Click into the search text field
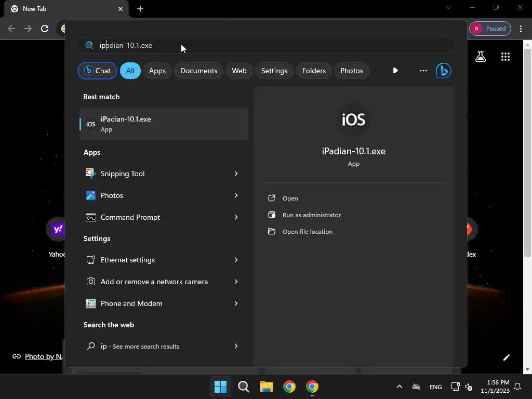Viewport: 532px width, 399px height. (x=265, y=45)
